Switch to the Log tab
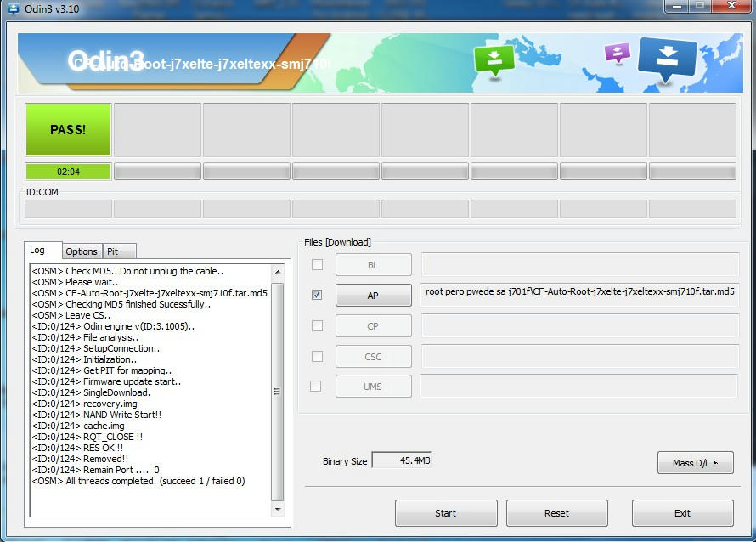Image resolution: width=756 pixels, height=542 pixels. (43, 251)
